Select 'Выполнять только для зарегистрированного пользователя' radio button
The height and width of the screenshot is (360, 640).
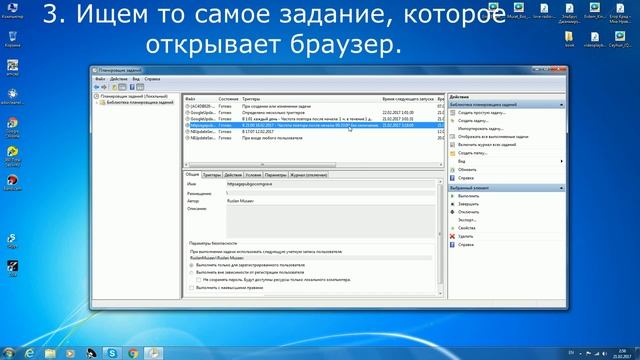coord(191,265)
